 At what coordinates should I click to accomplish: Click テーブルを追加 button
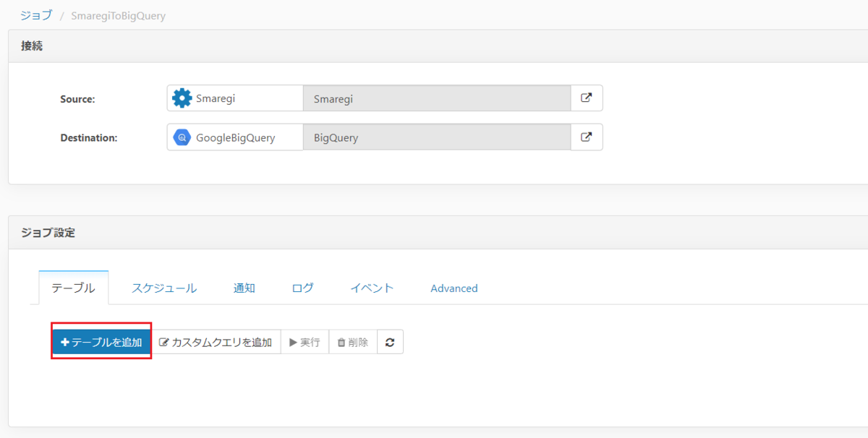tap(101, 342)
